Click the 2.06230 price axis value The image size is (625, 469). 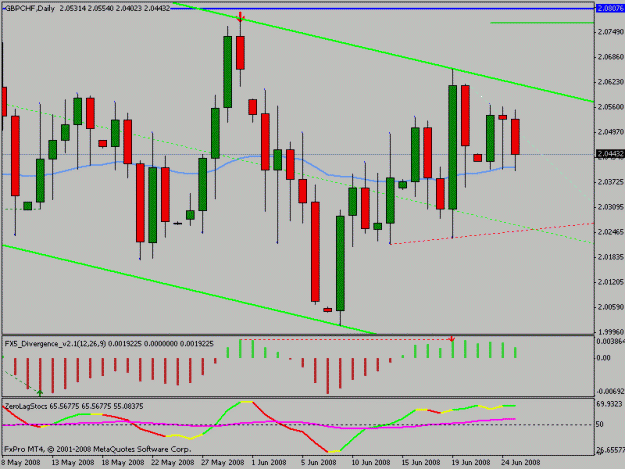[x=611, y=82]
